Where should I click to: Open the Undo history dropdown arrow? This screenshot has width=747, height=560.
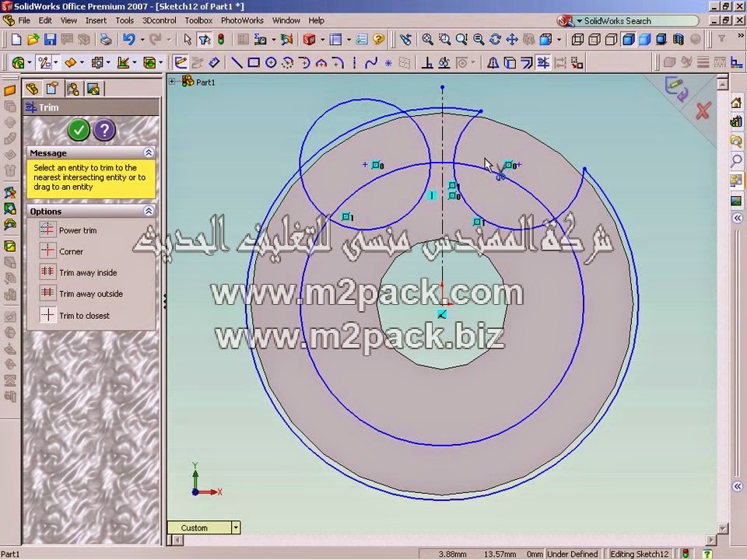pyautogui.click(x=142, y=40)
